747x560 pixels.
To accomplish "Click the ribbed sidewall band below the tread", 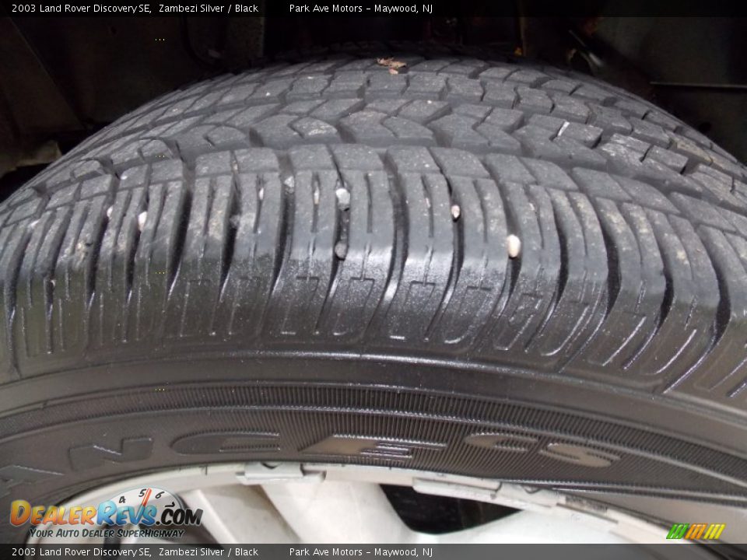I will pos(373,404).
